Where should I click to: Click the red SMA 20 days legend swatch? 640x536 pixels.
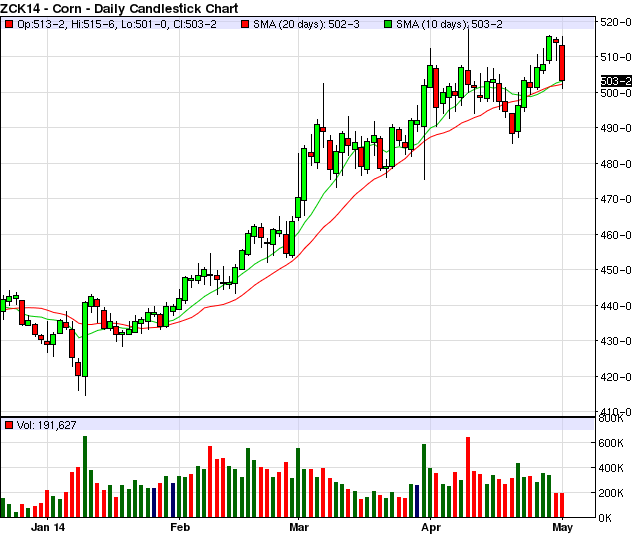click(x=245, y=24)
